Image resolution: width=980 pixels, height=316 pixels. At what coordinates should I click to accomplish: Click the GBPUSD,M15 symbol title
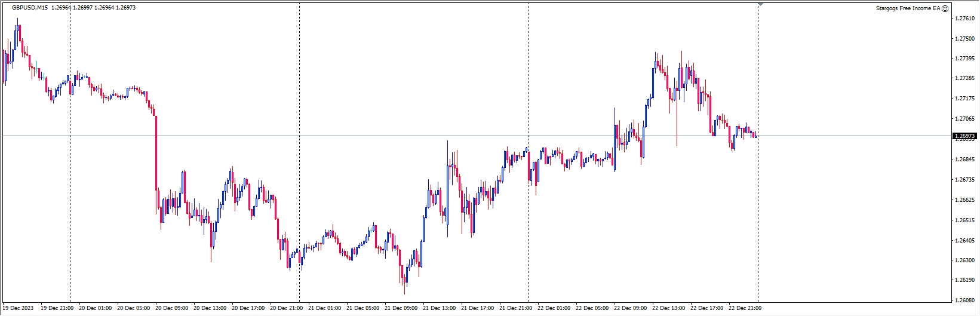click(x=30, y=8)
